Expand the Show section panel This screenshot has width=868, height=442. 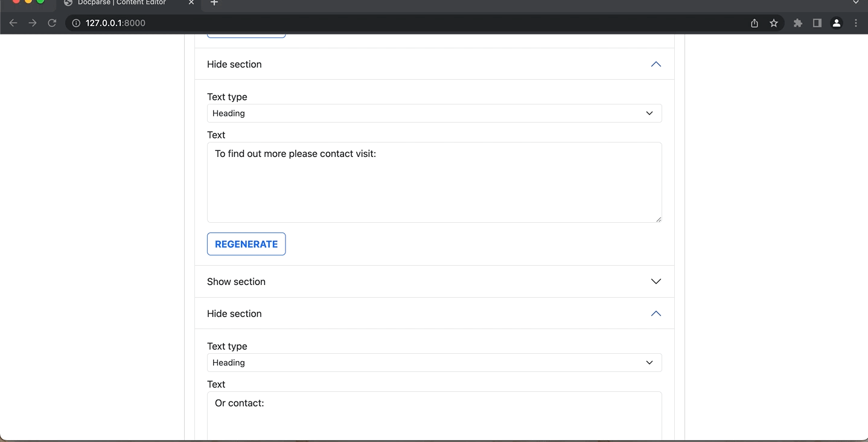(656, 281)
